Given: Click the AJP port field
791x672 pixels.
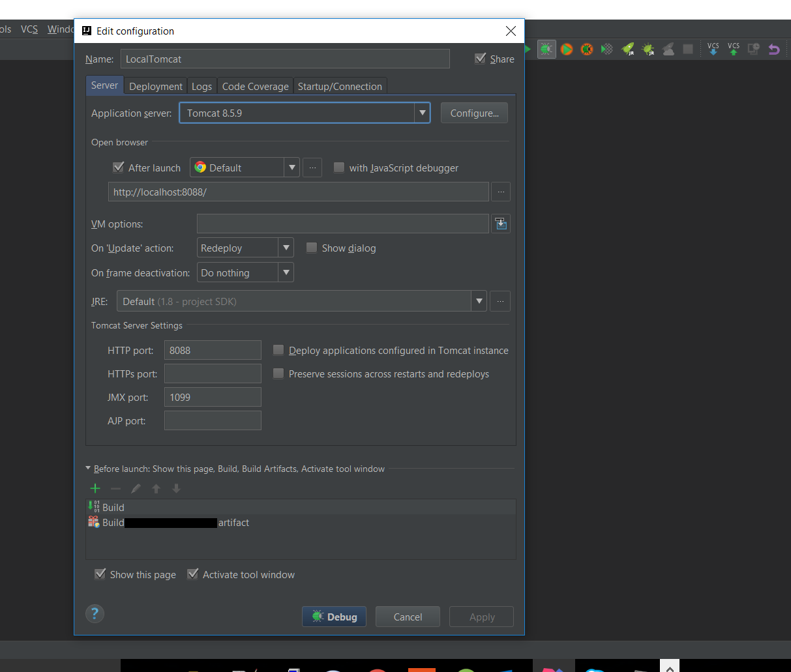Looking at the screenshot, I should click(x=213, y=420).
